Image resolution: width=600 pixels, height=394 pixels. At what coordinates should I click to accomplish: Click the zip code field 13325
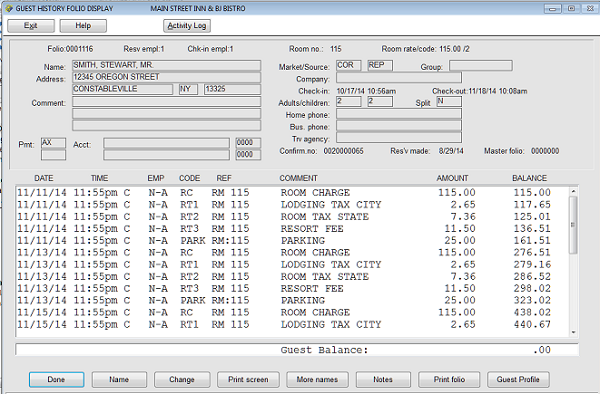pyautogui.click(x=232, y=89)
